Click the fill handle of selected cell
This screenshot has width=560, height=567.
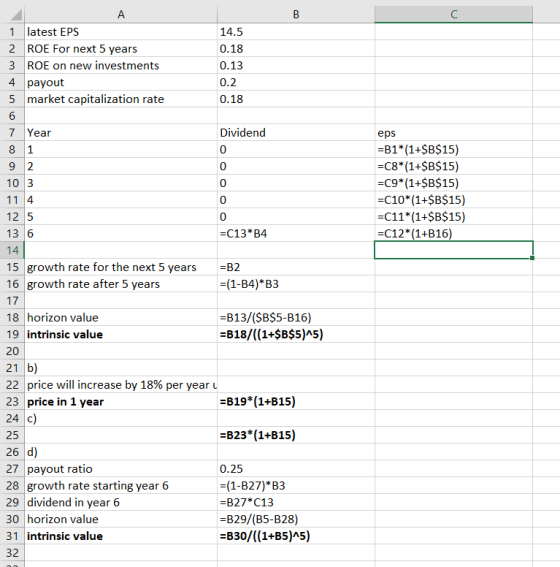click(532, 258)
